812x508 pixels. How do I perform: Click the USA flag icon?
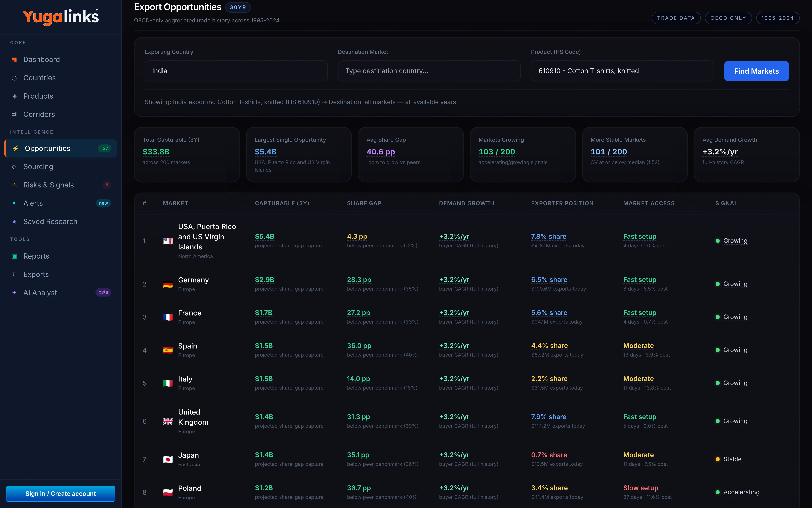click(168, 241)
